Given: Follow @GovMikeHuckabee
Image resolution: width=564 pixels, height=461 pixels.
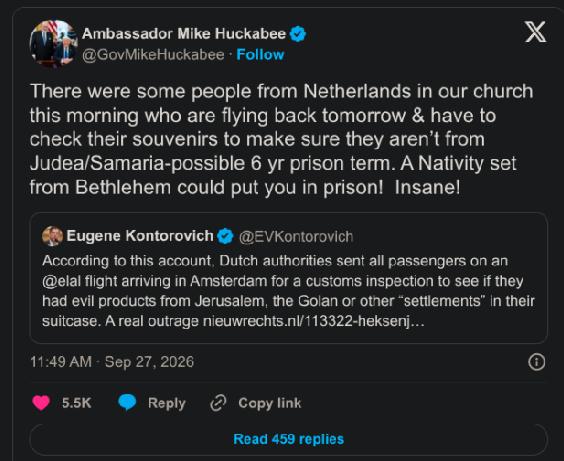Looking at the screenshot, I should [x=260, y=55].
